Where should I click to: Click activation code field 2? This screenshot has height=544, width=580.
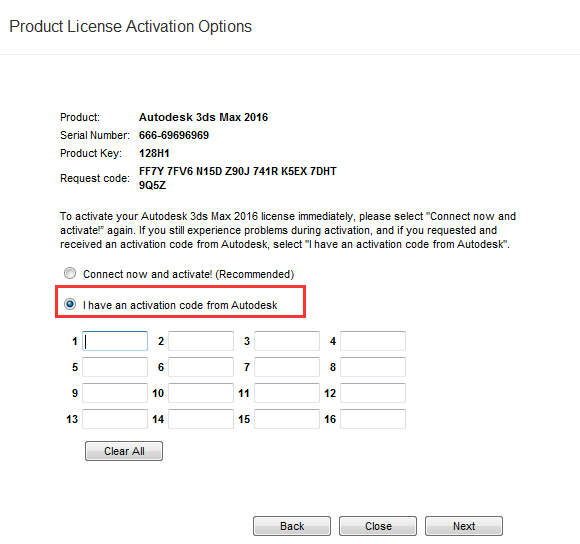201,341
